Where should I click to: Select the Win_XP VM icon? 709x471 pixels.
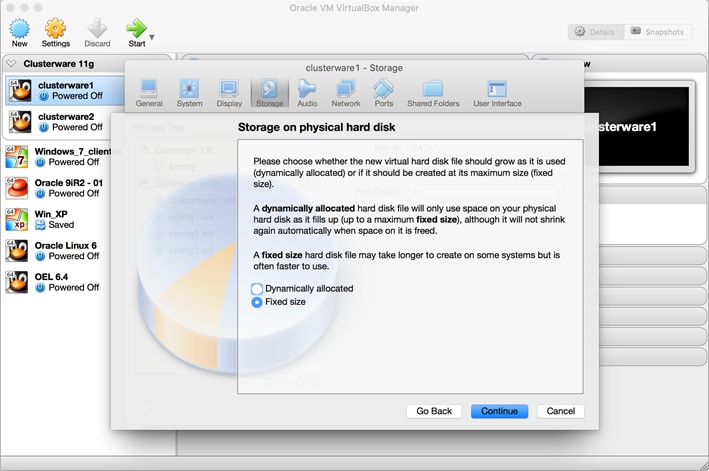[17, 219]
